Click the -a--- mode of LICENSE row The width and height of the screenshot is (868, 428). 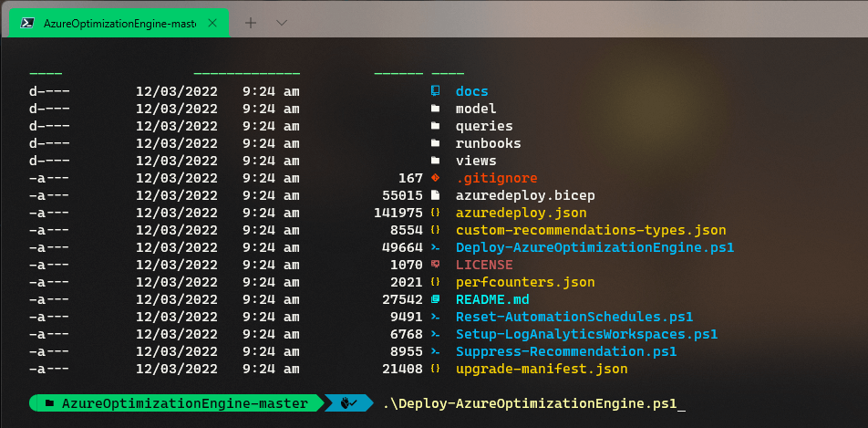(x=49, y=265)
